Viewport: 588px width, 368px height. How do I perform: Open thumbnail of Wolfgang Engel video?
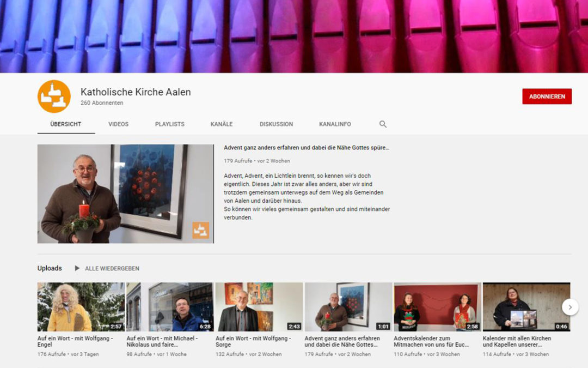[x=81, y=307]
